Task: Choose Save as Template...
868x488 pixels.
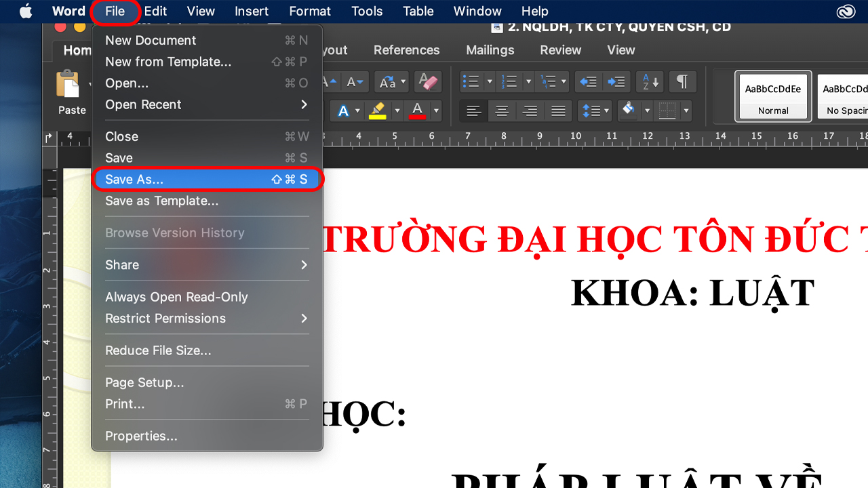Action: tap(207, 201)
